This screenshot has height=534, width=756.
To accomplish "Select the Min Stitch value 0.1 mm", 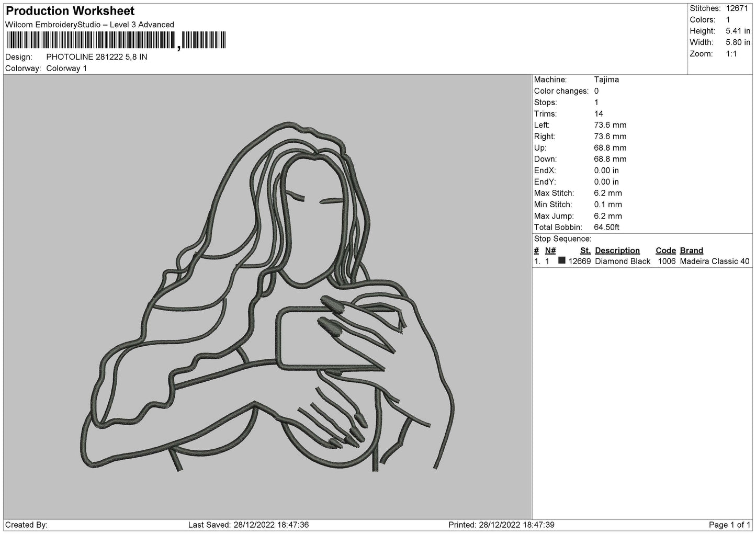I will click(608, 204).
